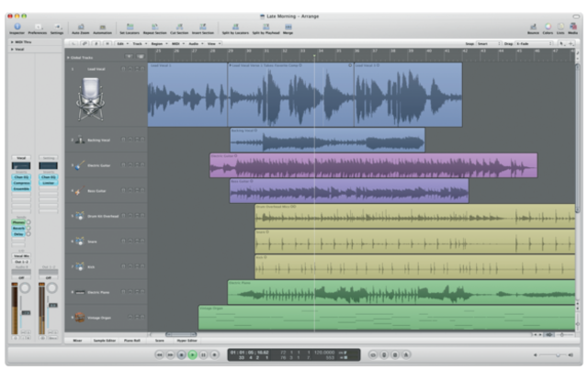
Task: Click the Set Locators icon
Action: (130, 27)
